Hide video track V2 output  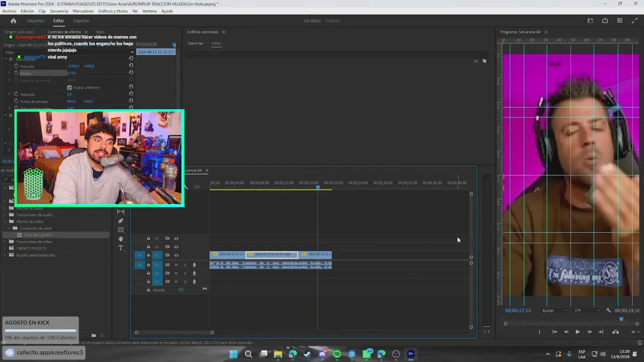(176, 247)
